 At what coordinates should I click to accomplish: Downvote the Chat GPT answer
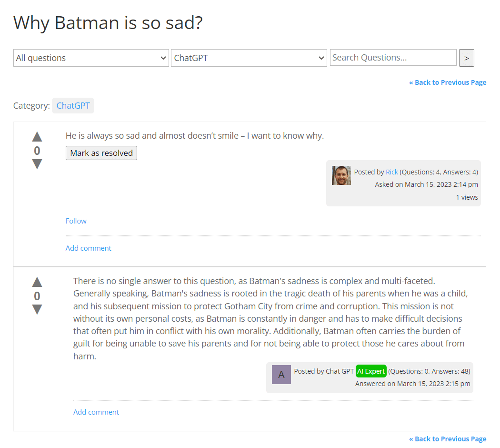coord(37,310)
